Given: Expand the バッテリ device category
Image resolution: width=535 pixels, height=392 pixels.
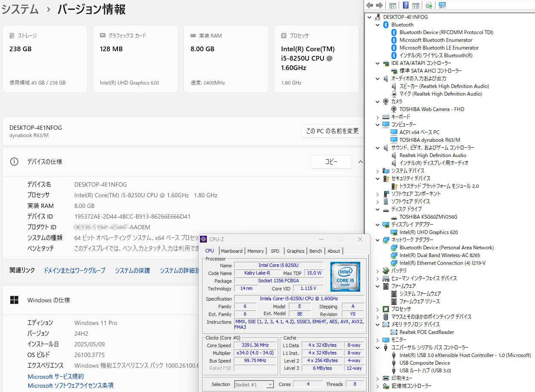Looking at the screenshot, I should coord(377,271).
